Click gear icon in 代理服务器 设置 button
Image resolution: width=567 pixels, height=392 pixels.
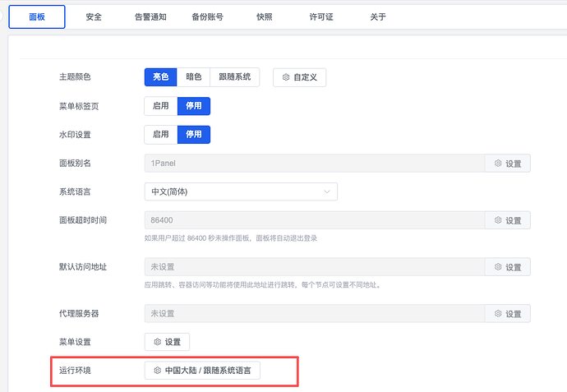pyautogui.click(x=498, y=314)
